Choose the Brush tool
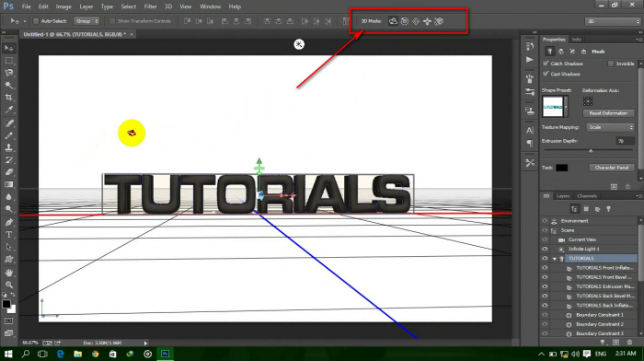The width and height of the screenshot is (644, 361). [8, 135]
